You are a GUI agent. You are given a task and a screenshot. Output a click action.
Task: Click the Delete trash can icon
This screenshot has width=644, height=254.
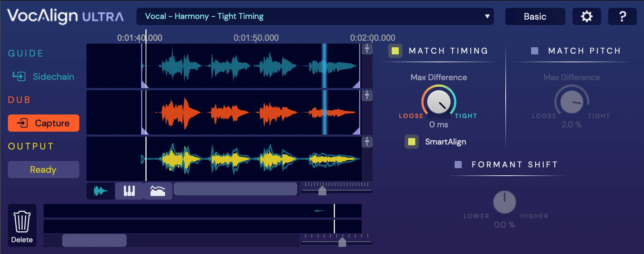point(22,225)
